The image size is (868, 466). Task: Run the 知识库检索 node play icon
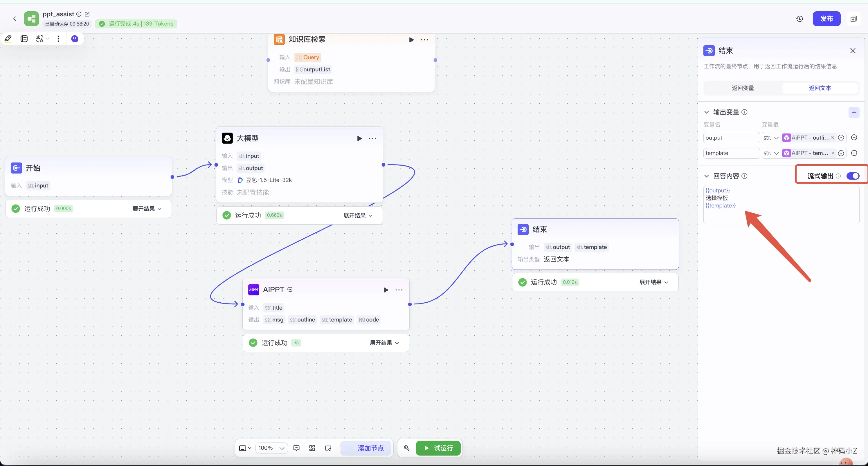(411, 40)
